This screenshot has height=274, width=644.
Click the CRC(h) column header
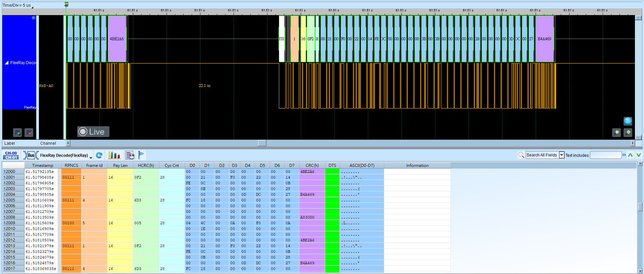(312, 165)
